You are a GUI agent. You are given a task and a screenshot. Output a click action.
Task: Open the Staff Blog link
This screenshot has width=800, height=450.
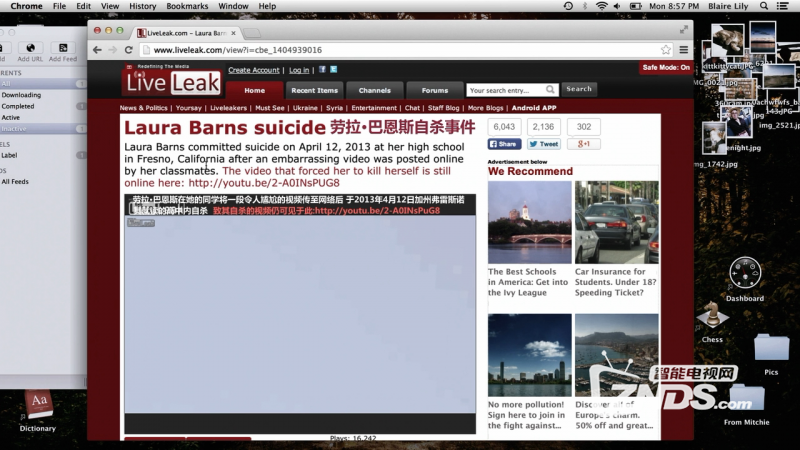coord(443,108)
